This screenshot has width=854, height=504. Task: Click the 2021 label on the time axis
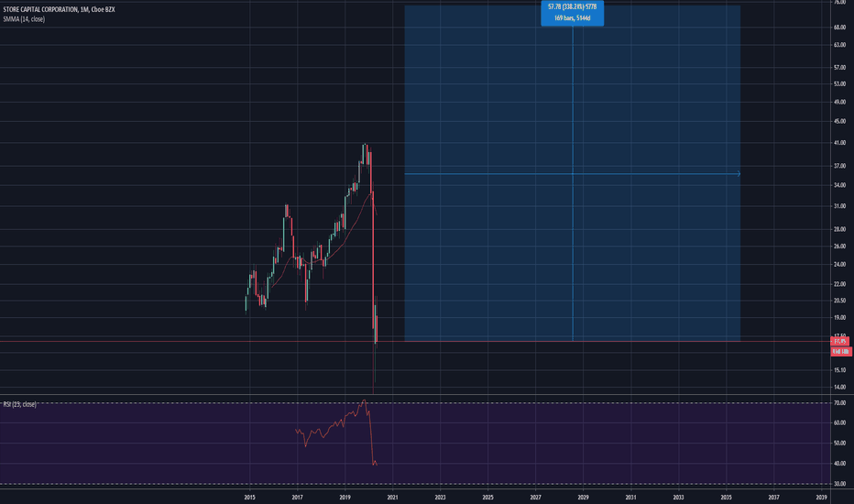tap(393, 497)
